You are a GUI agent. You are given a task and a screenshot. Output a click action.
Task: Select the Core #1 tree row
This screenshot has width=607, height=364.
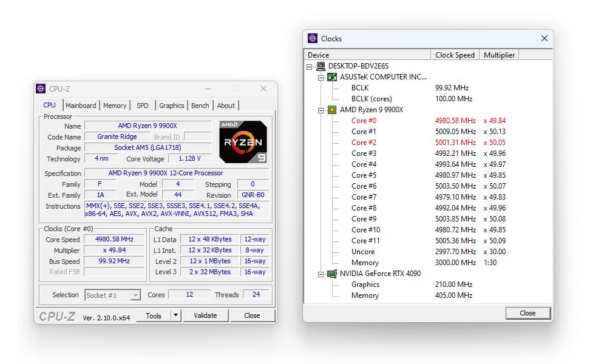click(429, 132)
